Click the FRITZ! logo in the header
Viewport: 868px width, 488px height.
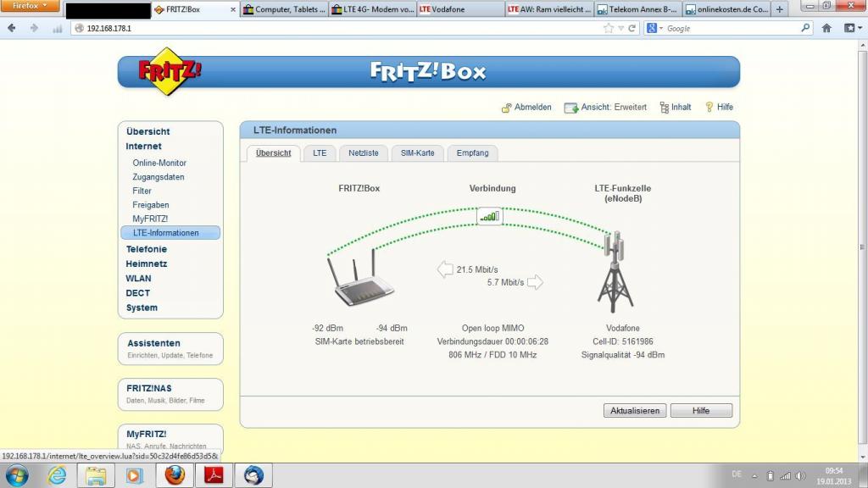click(x=170, y=72)
